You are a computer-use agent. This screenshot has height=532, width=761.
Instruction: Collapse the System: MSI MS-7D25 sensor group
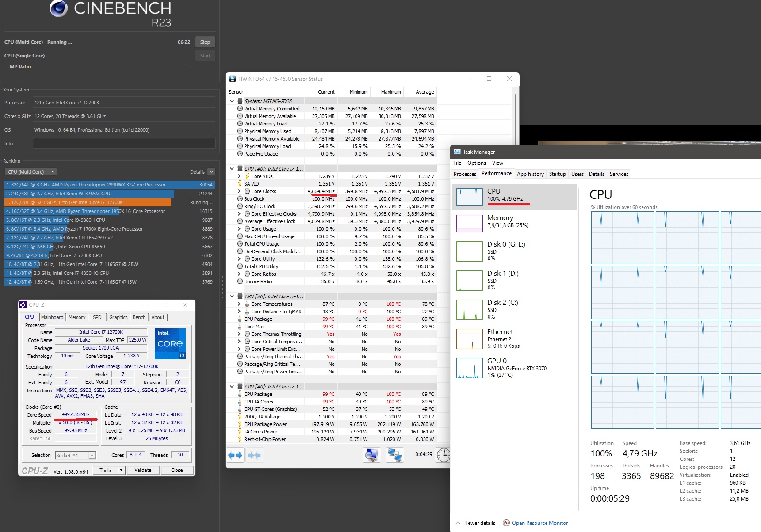tap(232, 101)
